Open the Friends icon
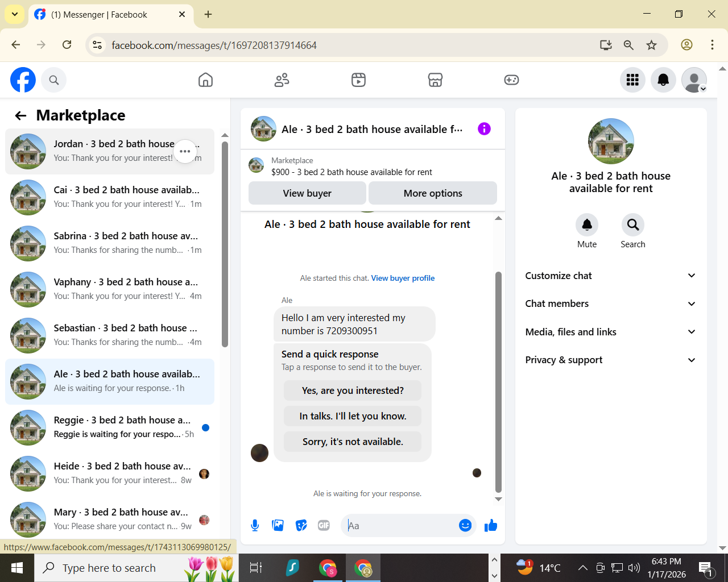This screenshot has width=728, height=582. (282, 80)
